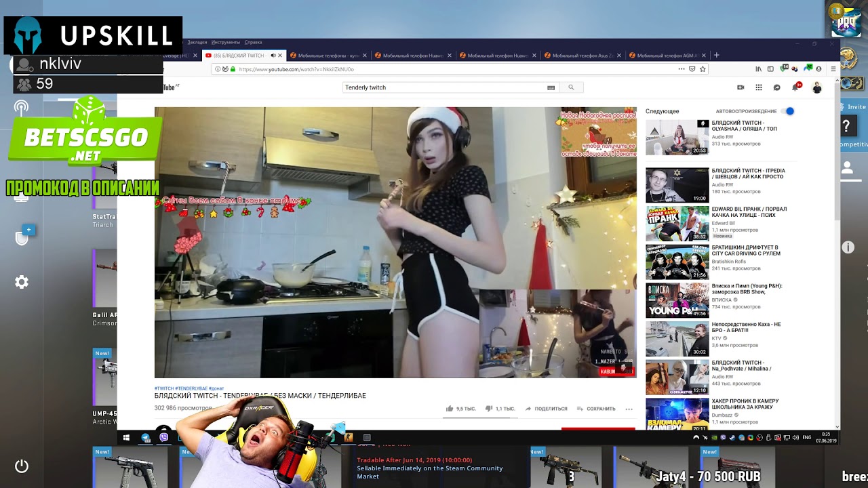The image size is (868, 488).
Task: Dislike the video with thumbs down
Action: (488, 409)
